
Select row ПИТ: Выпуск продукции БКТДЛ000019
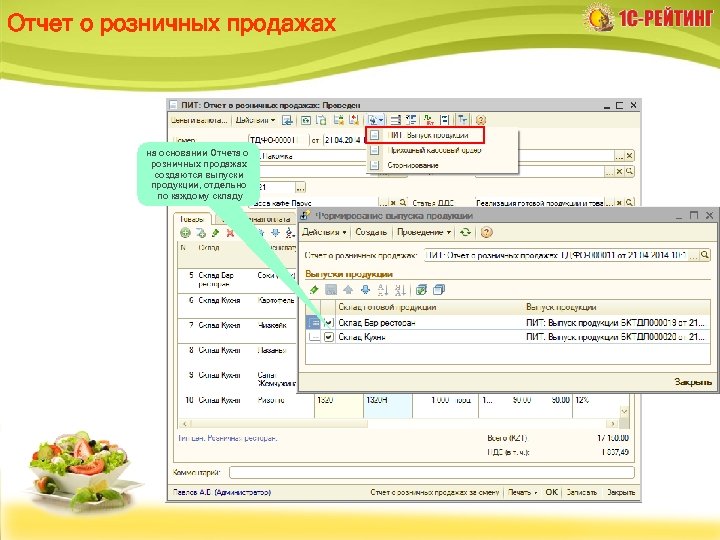[x=508, y=323]
